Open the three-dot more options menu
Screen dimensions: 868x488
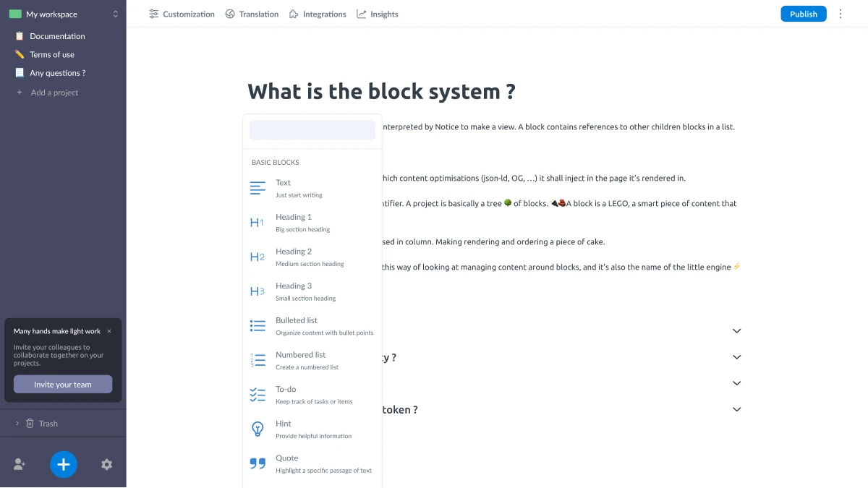(841, 14)
